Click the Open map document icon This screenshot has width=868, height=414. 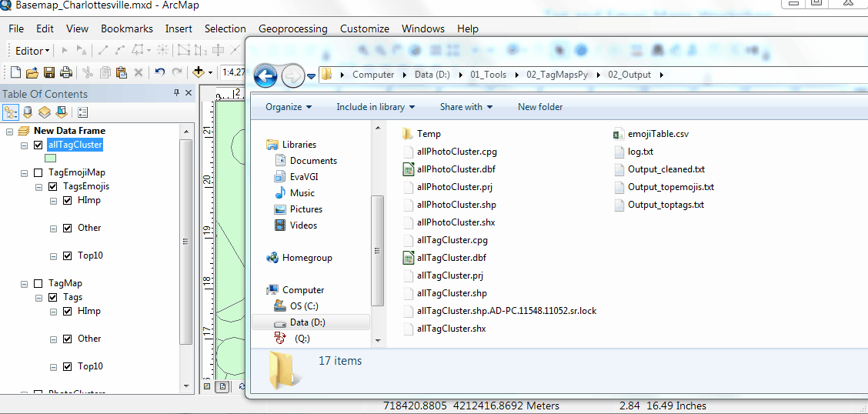[x=32, y=72]
